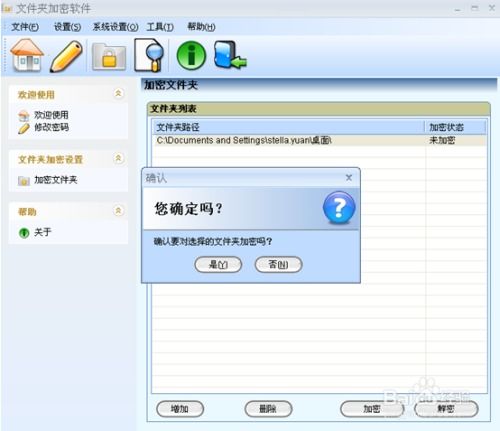Screen dimensions: 500x431
Task: Collapse the 帮助 sidebar panel chevron
Action: point(118,211)
